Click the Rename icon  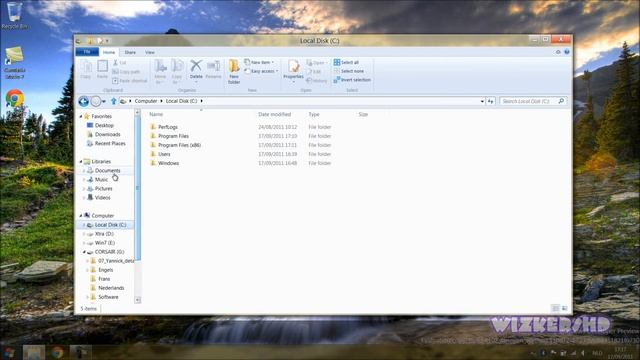pyautogui.click(x=213, y=69)
